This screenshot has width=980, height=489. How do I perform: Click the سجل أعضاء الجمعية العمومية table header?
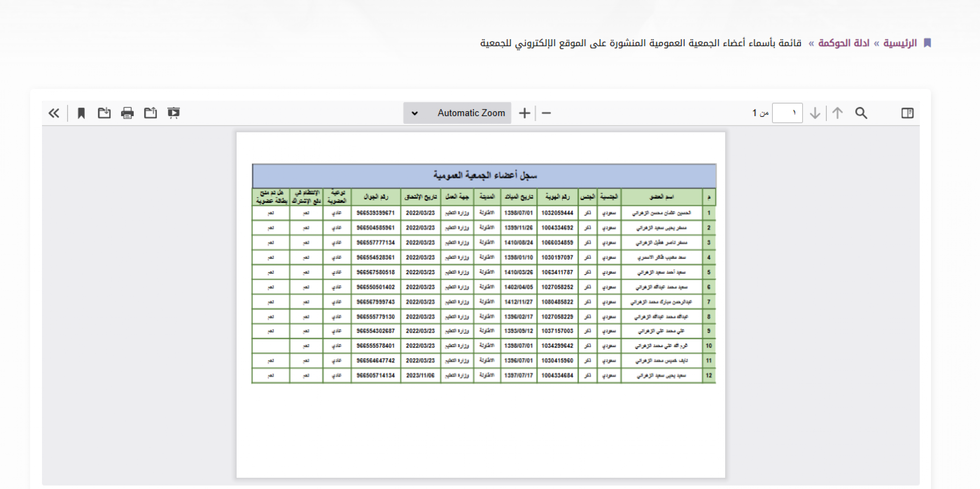click(484, 176)
